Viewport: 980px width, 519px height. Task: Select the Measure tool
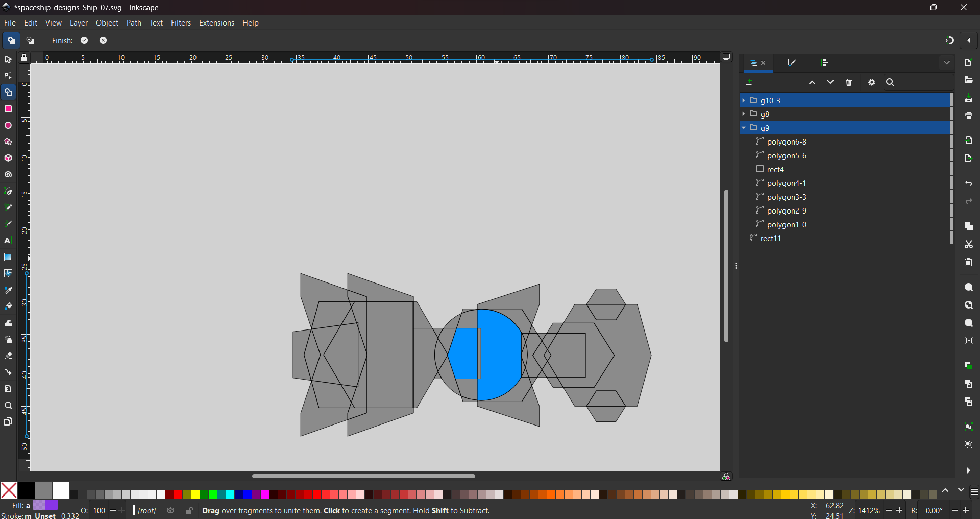pos(8,389)
